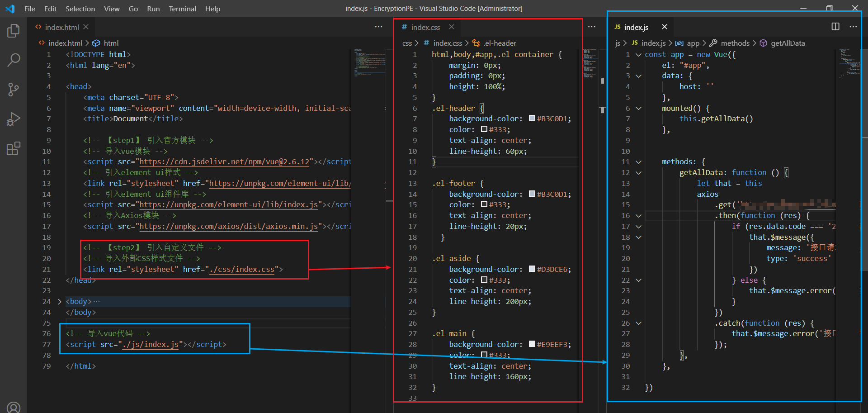
Task: Open the Edit menu
Action: click(x=50, y=9)
